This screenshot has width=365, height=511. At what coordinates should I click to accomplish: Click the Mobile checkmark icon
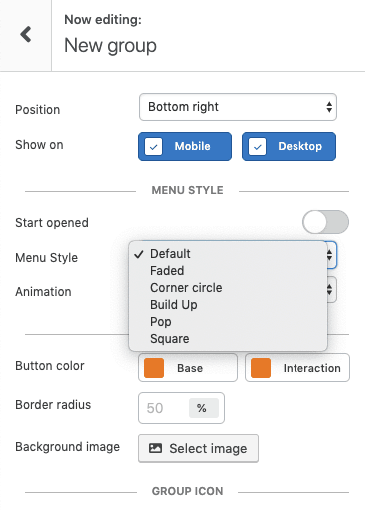point(153,147)
